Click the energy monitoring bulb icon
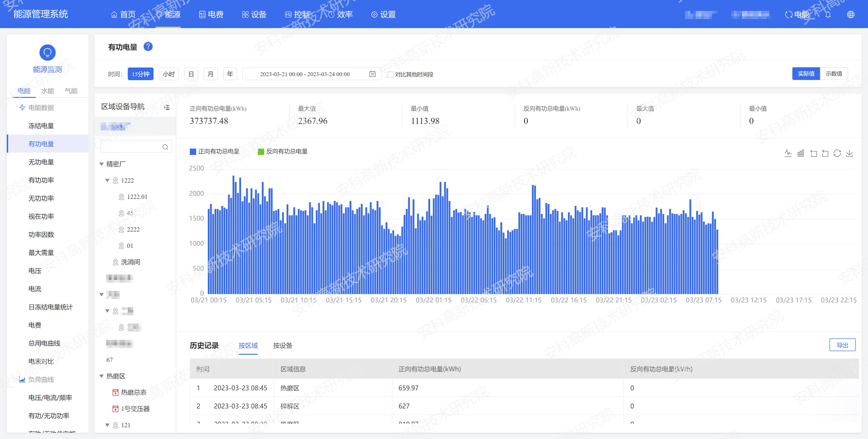 48,53
